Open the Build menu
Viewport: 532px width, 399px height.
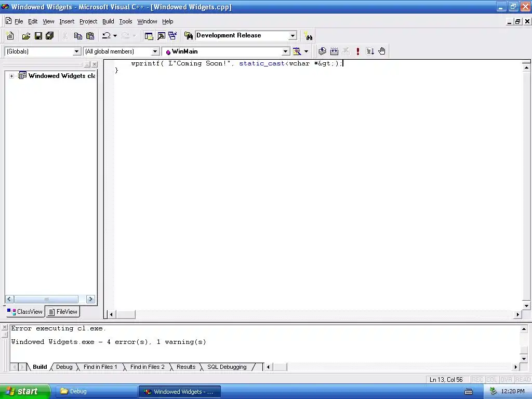point(108,21)
